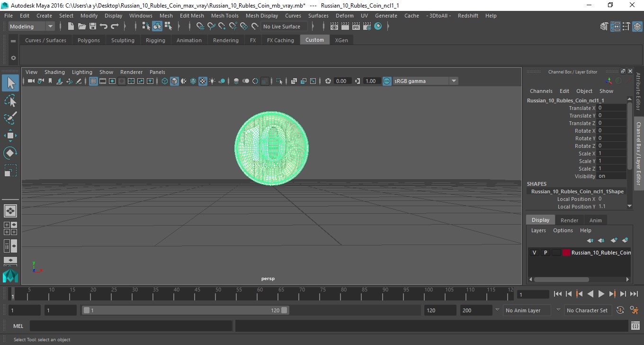
Task: Toggle viewport grid display
Action: tap(93, 81)
